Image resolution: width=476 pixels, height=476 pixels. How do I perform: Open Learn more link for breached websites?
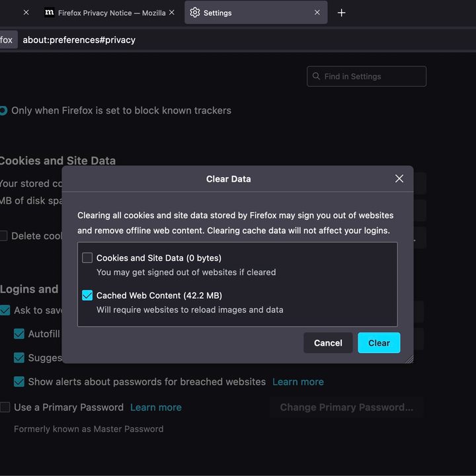tap(297, 381)
